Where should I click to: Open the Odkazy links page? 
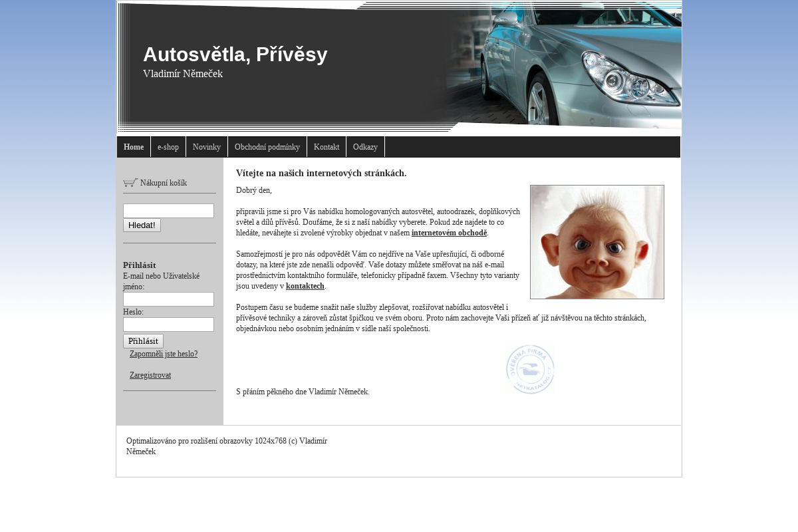(x=365, y=147)
